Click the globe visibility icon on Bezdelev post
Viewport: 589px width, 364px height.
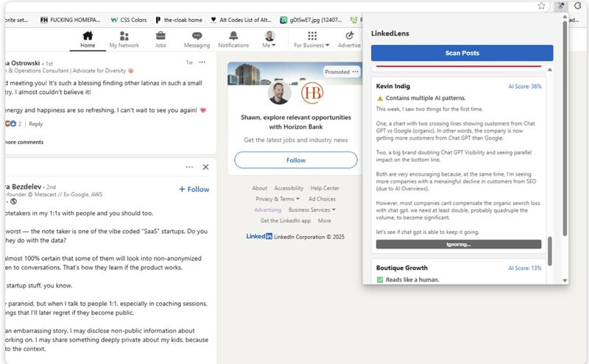(x=13, y=201)
